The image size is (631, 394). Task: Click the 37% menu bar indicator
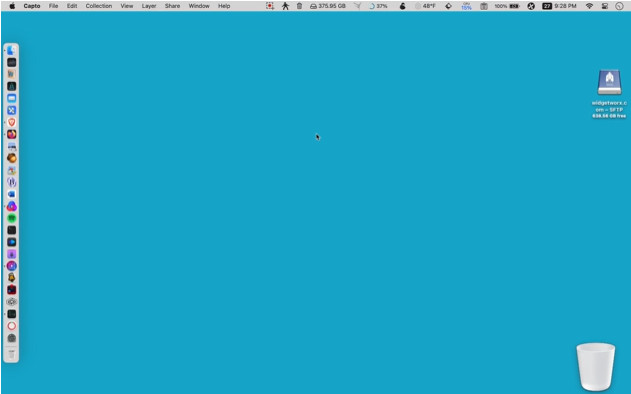[x=378, y=6]
